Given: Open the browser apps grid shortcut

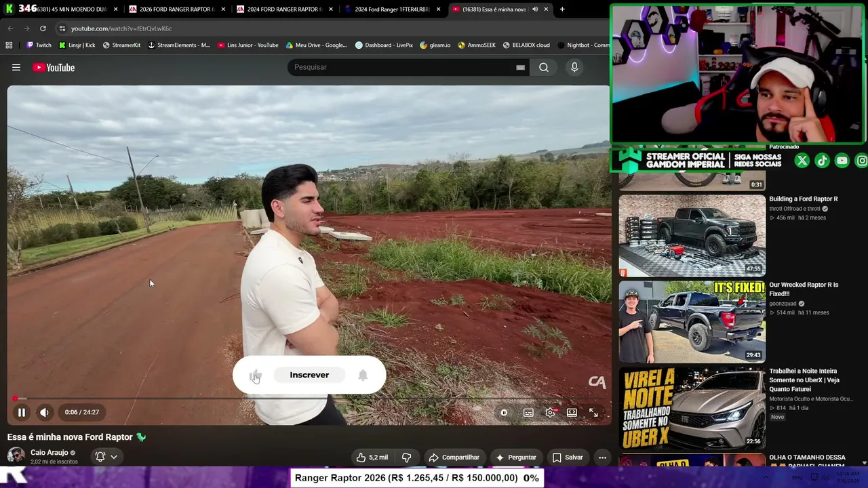Looking at the screenshot, I should pos(9,45).
